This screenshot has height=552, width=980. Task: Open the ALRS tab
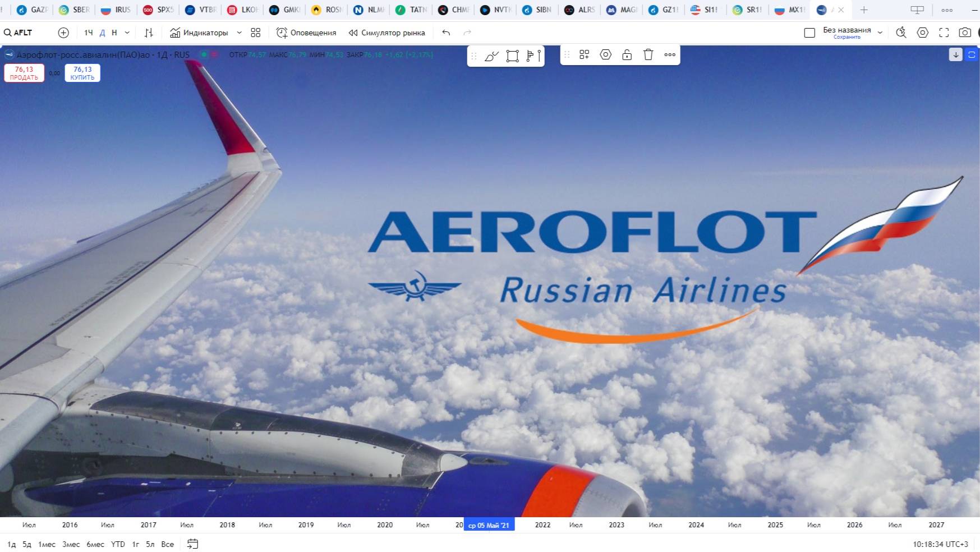pos(579,10)
